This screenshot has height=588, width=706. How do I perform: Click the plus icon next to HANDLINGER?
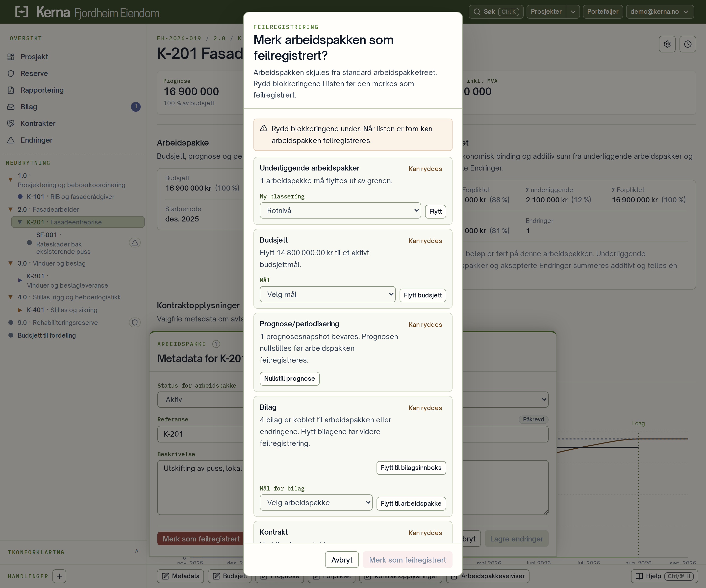(x=59, y=576)
